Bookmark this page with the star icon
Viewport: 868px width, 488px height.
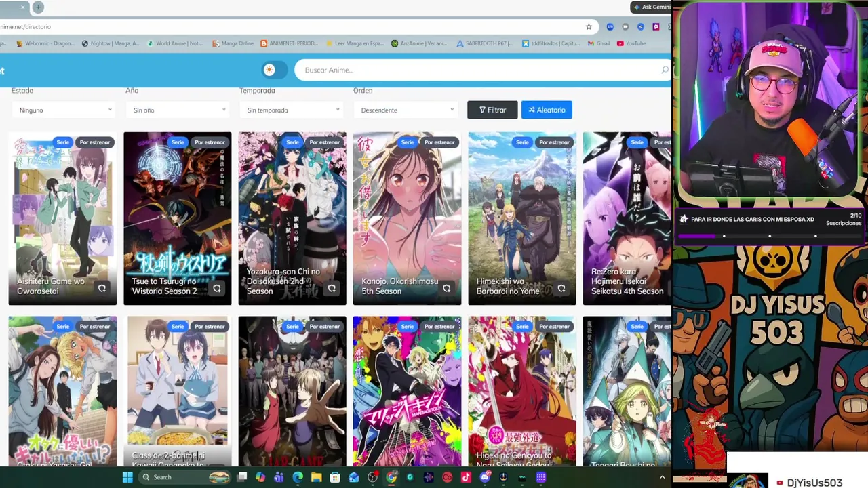(589, 26)
